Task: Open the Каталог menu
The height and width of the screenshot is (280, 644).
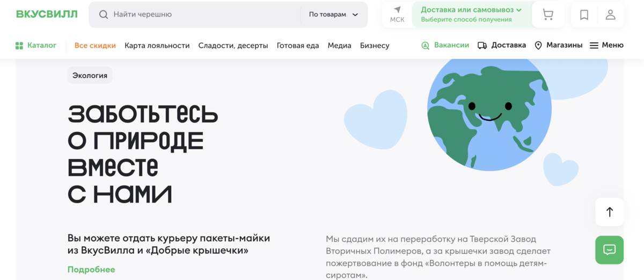Action: click(x=36, y=46)
